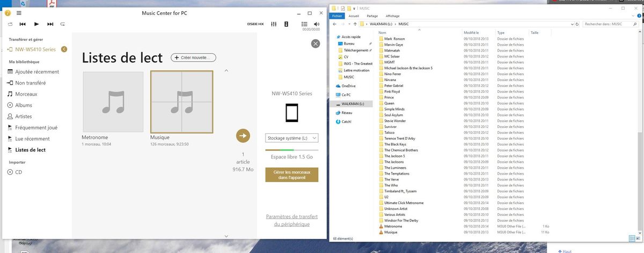Switch to the Affichage ribbon tab

[392, 16]
